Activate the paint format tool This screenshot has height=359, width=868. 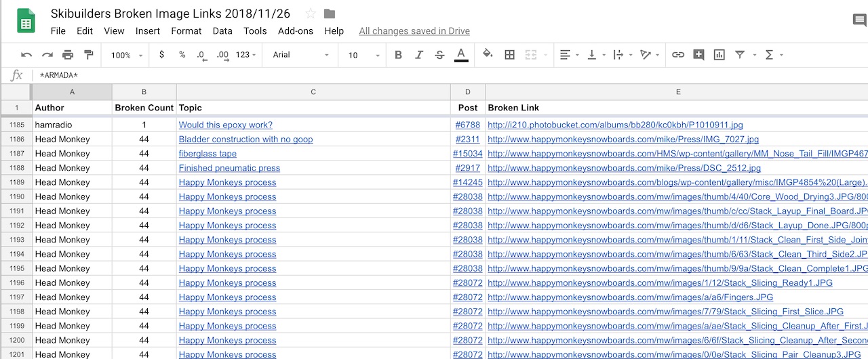(88, 55)
